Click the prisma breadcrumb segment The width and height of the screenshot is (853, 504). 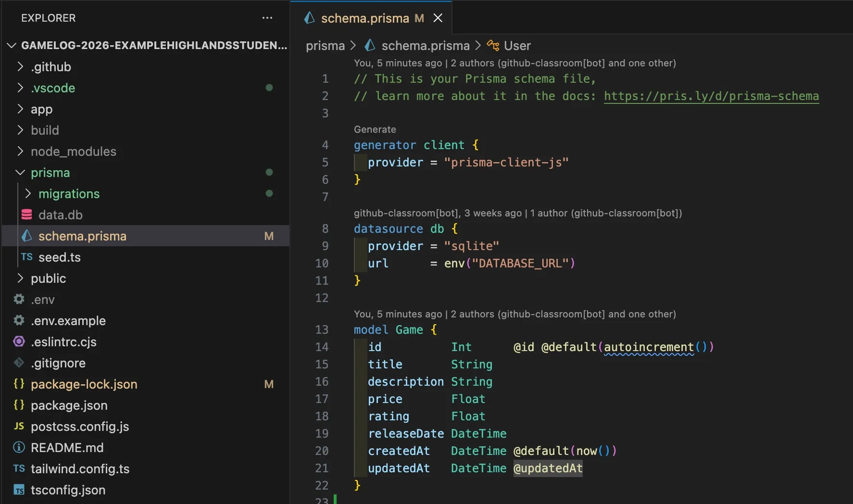click(x=325, y=46)
